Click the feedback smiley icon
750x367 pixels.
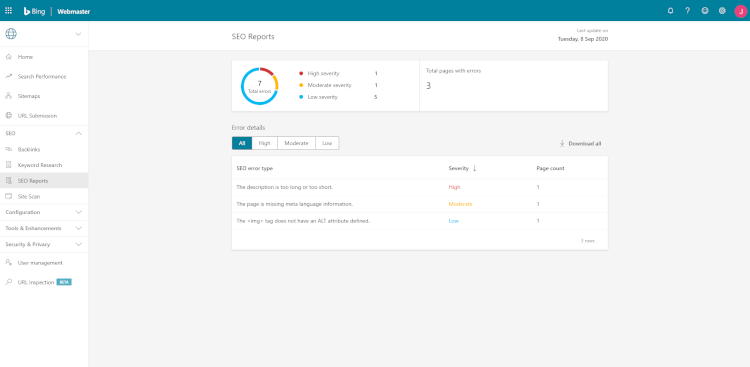[705, 11]
